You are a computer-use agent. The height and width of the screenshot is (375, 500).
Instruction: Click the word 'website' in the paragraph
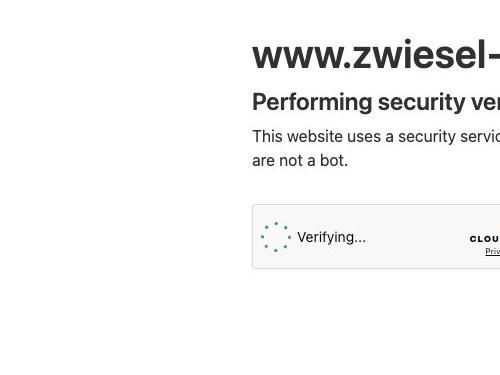click(315, 137)
